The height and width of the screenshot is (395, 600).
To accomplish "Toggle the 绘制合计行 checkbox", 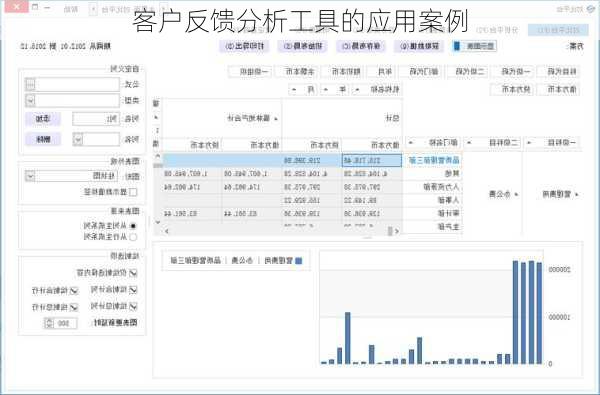I will [x=73, y=291].
